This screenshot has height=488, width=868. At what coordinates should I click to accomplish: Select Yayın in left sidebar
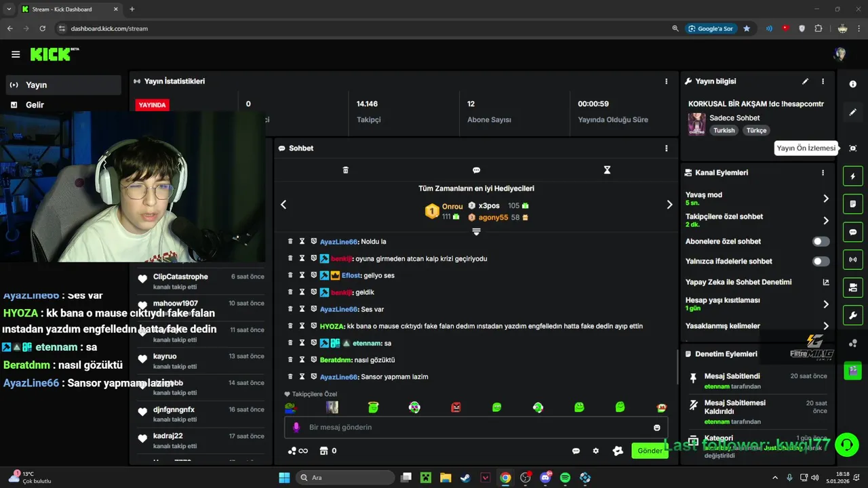tap(63, 85)
